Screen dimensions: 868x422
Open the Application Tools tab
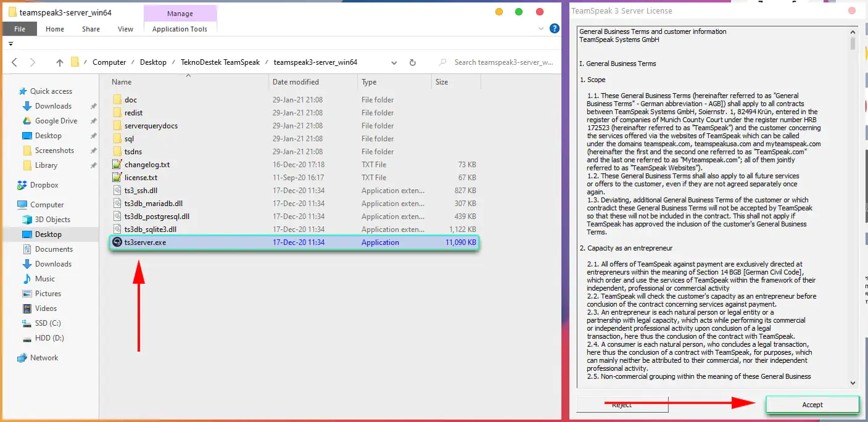[x=180, y=29]
